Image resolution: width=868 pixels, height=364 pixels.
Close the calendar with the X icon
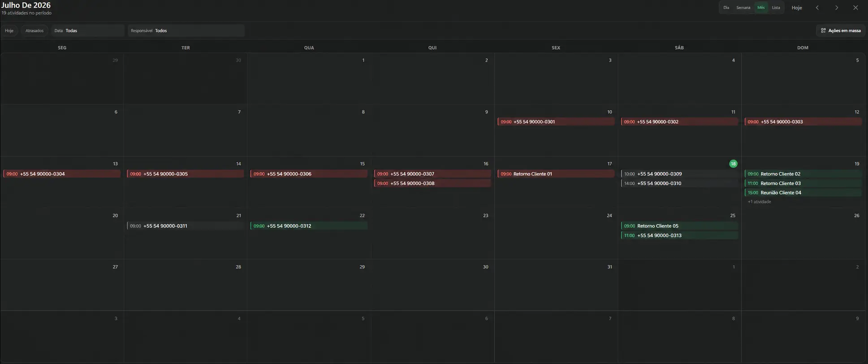(855, 8)
